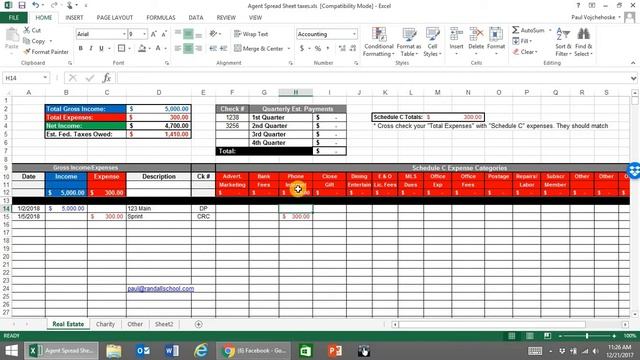The width and height of the screenshot is (640, 360).
Task: Undo the last action
Action: coord(36,6)
